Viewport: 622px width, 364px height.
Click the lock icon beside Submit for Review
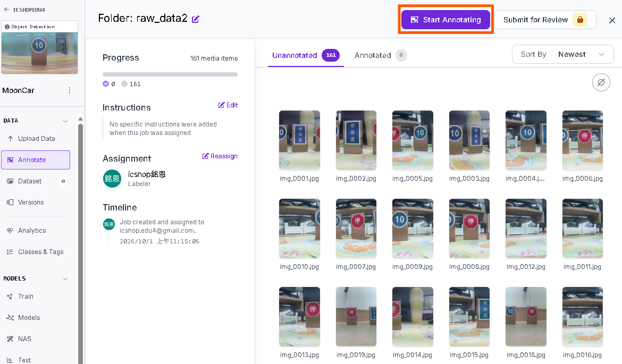[580, 20]
